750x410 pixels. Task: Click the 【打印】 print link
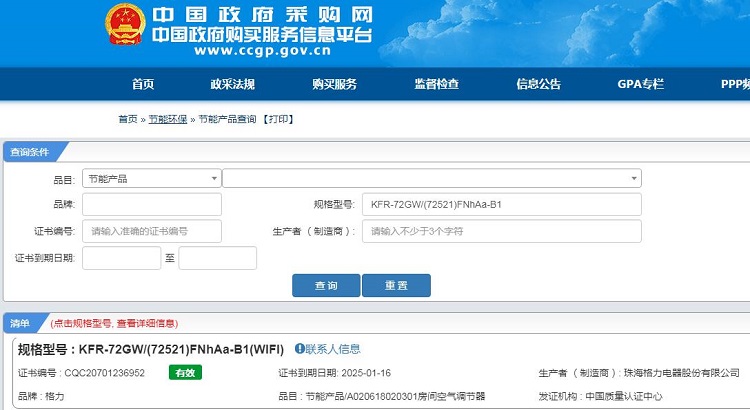tap(278, 119)
